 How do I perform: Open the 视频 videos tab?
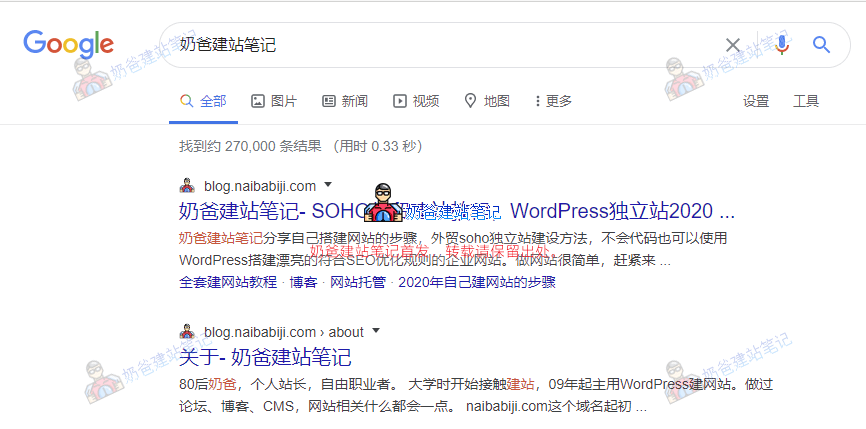coord(416,101)
